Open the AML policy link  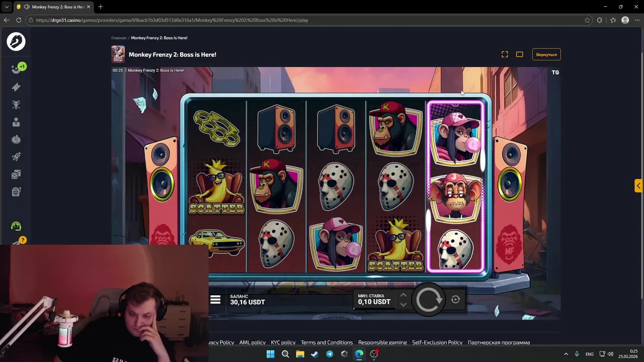pos(253,342)
